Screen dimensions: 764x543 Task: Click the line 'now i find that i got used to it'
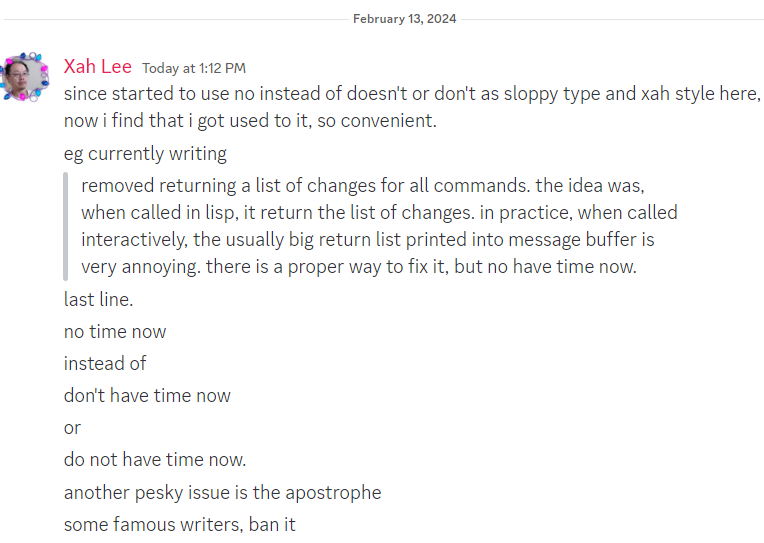(251, 122)
